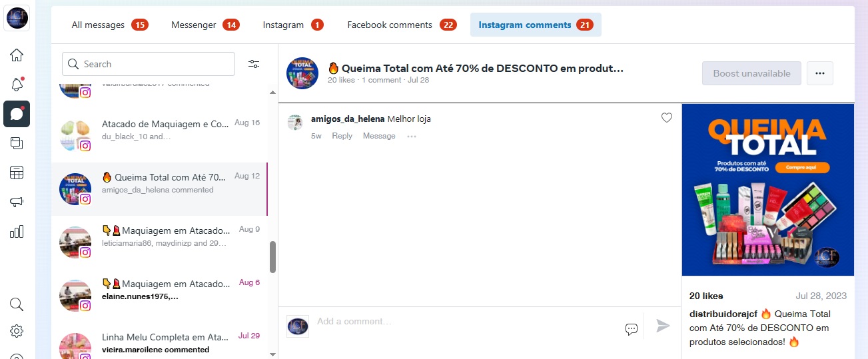Open the Planner calendar grid icon

point(17,173)
